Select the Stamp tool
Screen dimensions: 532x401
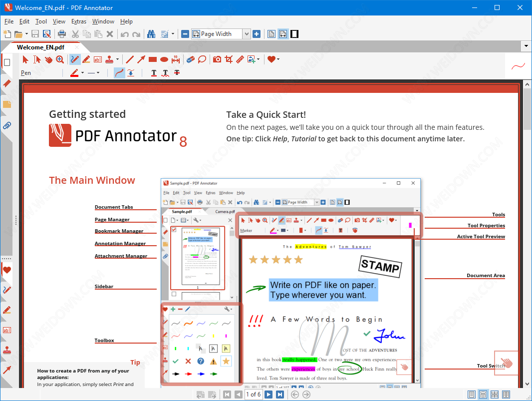[109, 59]
